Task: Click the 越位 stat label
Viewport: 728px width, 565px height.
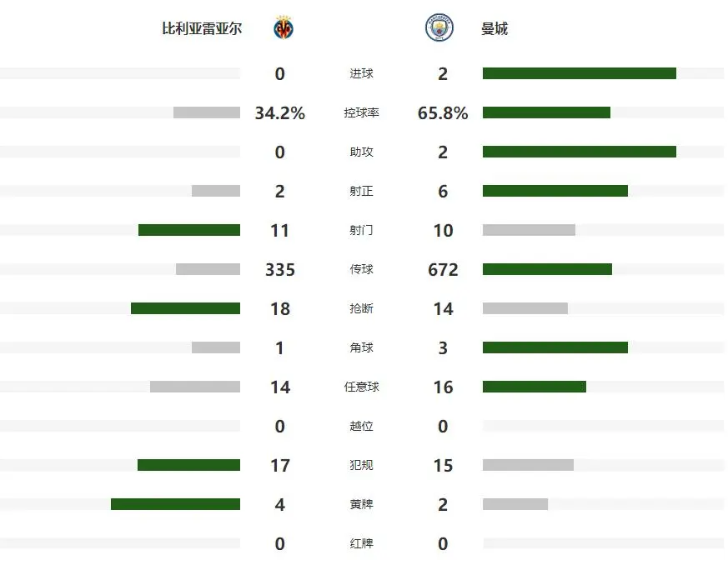Action: (361, 426)
